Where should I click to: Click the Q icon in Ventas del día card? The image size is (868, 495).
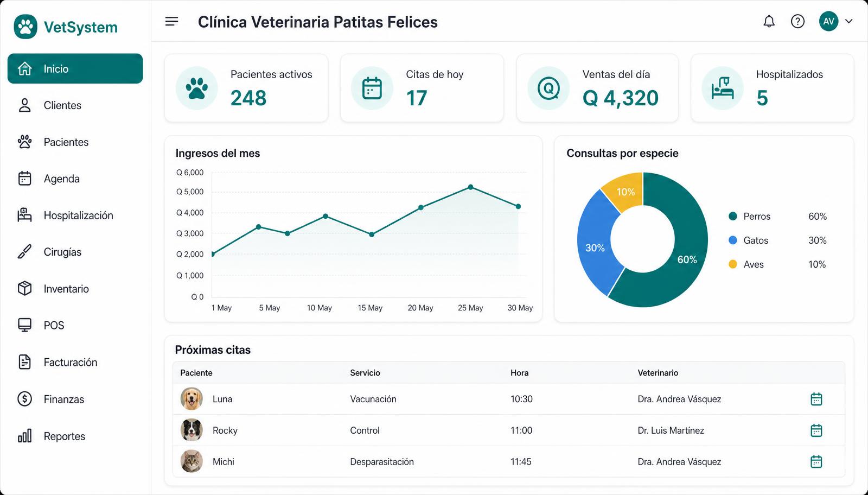[548, 88]
